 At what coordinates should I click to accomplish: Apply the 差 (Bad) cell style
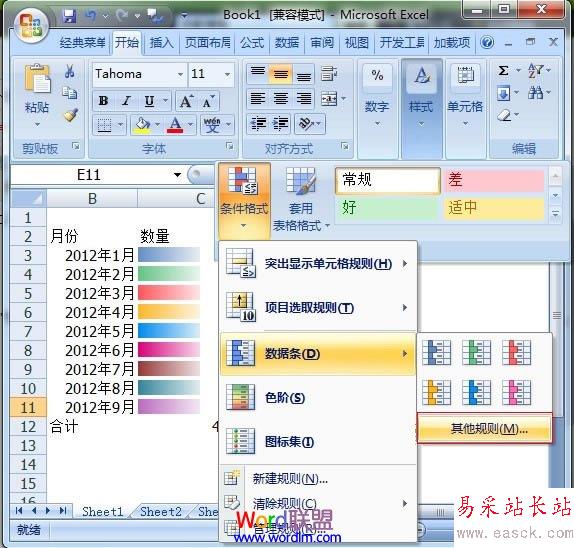click(x=493, y=180)
